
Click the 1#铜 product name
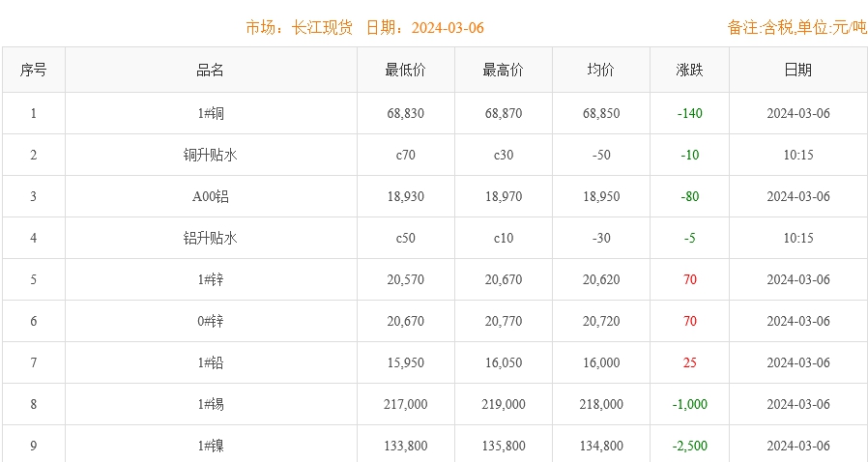(210, 114)
